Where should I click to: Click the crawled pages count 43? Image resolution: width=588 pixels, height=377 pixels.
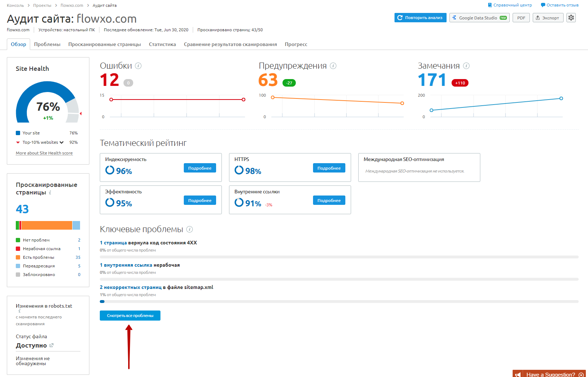(x=22, y=209)
